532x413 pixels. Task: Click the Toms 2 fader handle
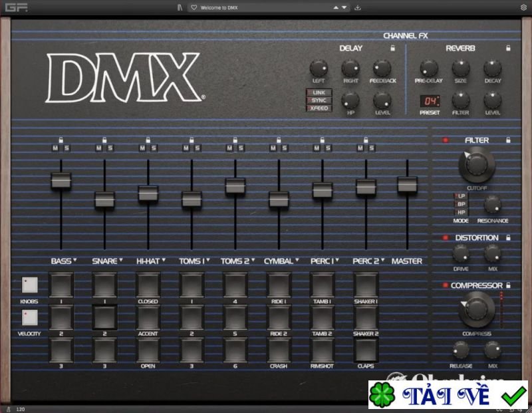tap(235, 186)
